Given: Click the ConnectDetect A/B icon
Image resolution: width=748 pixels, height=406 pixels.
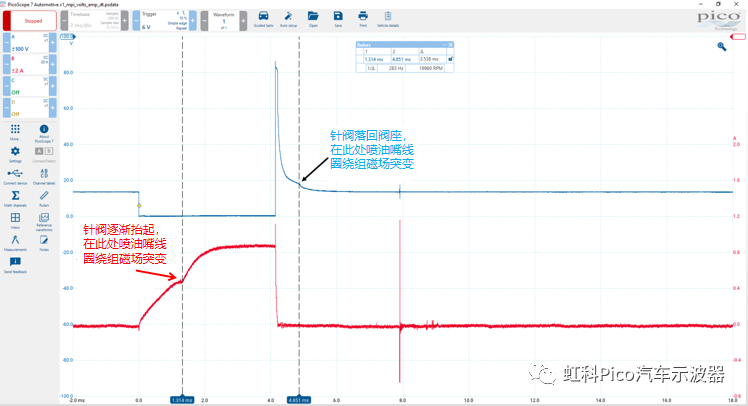Looking at the screenshot, I should click(44, 154).
